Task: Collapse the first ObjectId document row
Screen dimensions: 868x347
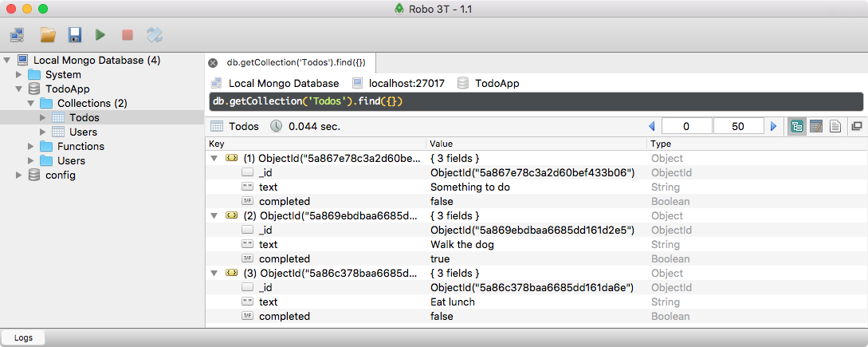Action: pos(214,158)
